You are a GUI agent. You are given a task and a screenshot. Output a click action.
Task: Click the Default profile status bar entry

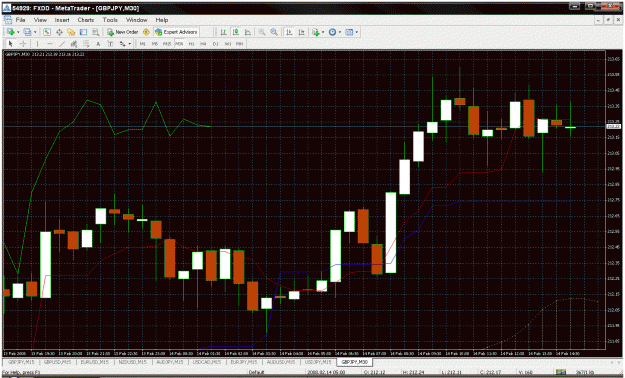tap(257, 372)
